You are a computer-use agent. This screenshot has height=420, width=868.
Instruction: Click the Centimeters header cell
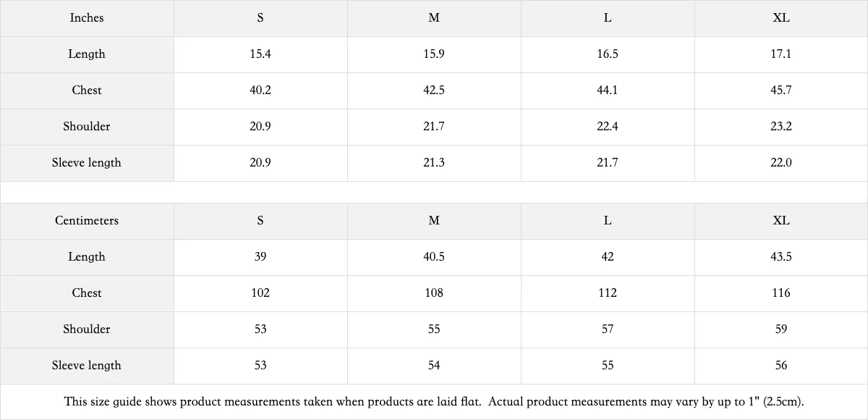pyautogui.click(x=87, y=221)
